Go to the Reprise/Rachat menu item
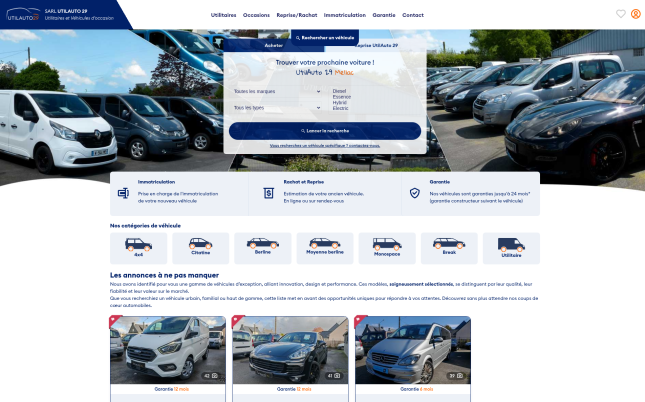 coord(297,15)
